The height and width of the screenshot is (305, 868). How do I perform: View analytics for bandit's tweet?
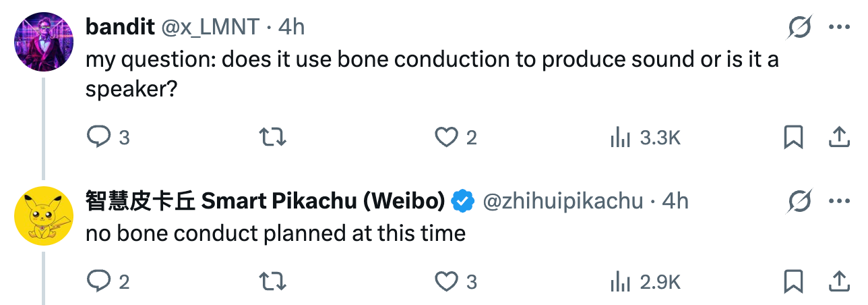(620, 138)
